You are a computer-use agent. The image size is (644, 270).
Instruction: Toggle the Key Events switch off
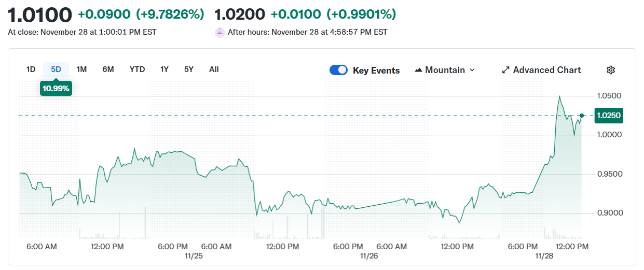tap(338, 70)
